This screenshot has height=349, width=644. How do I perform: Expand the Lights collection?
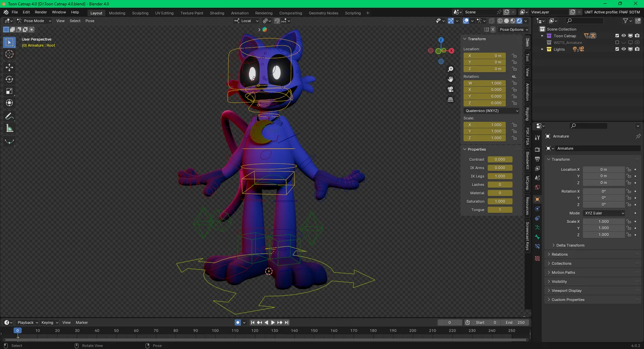point(542,49)
